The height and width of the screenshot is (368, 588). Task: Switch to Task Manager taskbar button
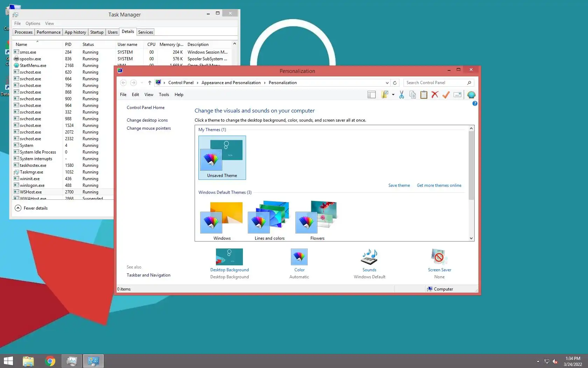(72, 361)
